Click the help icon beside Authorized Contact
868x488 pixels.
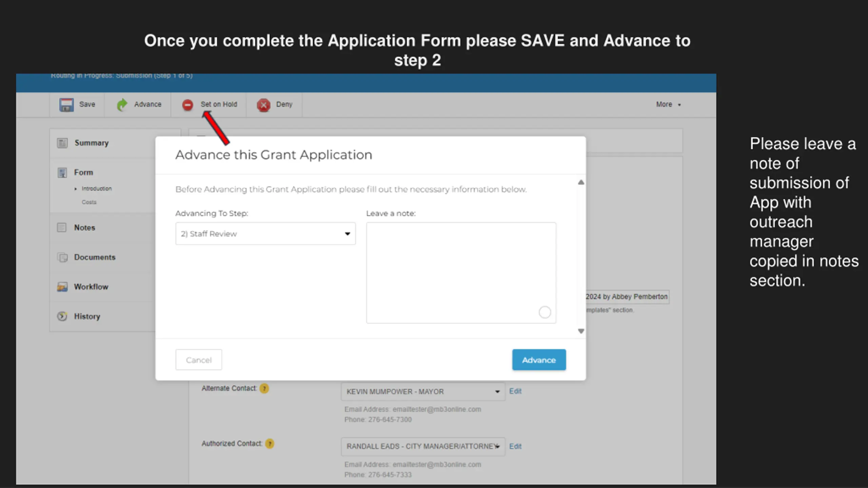270,444
